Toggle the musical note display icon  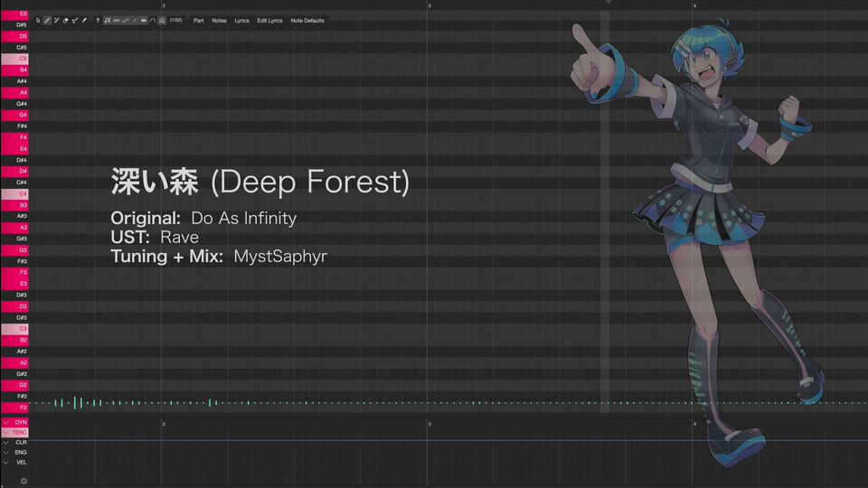(108, 21)
